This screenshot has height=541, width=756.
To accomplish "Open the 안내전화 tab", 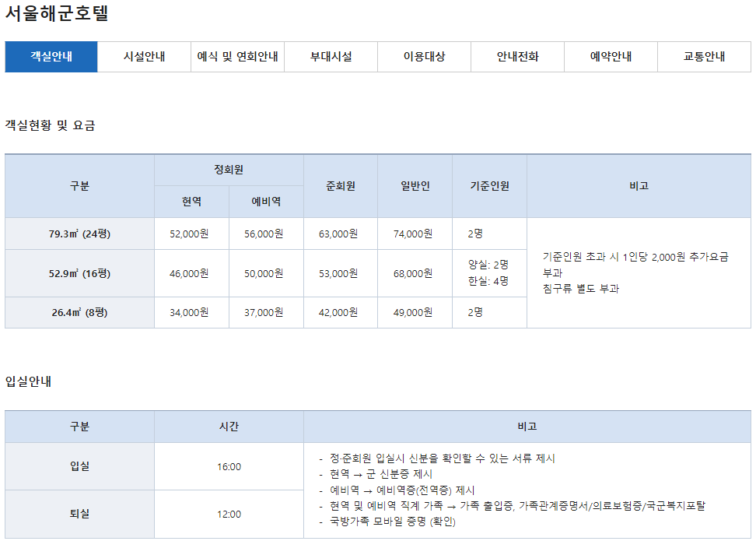I will pos(518,57).
